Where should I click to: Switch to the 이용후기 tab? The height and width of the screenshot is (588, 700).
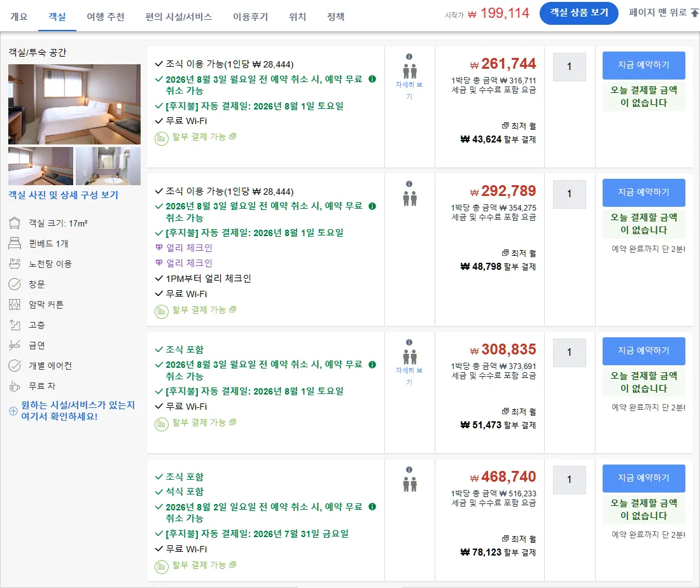coord(251,17)
